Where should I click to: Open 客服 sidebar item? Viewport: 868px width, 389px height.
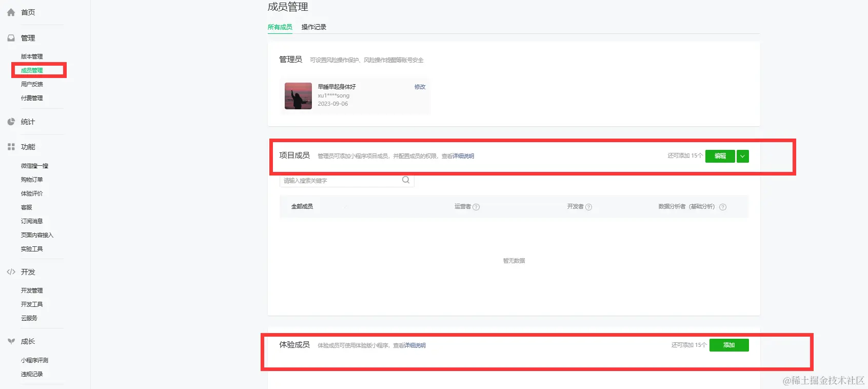pyautogui.click(x=26, y=207)
